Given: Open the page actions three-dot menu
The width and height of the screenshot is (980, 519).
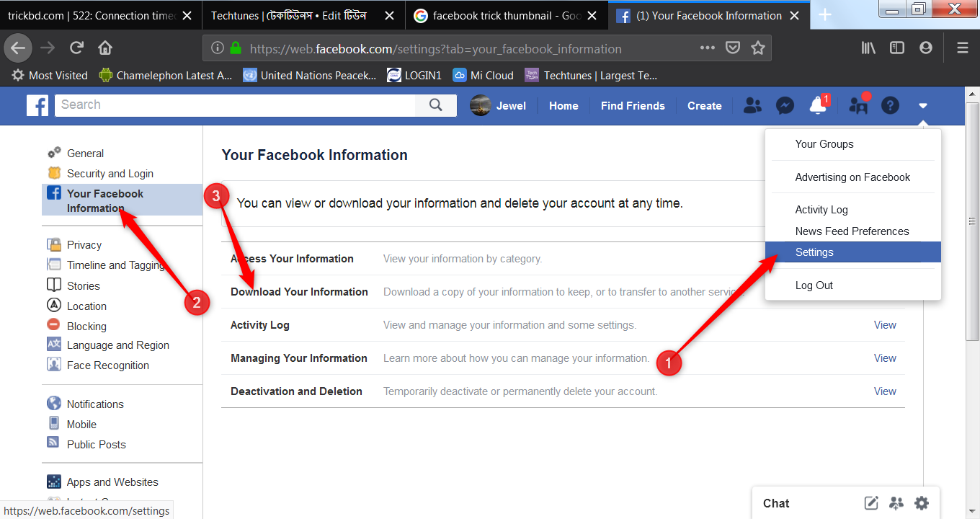Looking at the screenshot, I should (708, 48).
